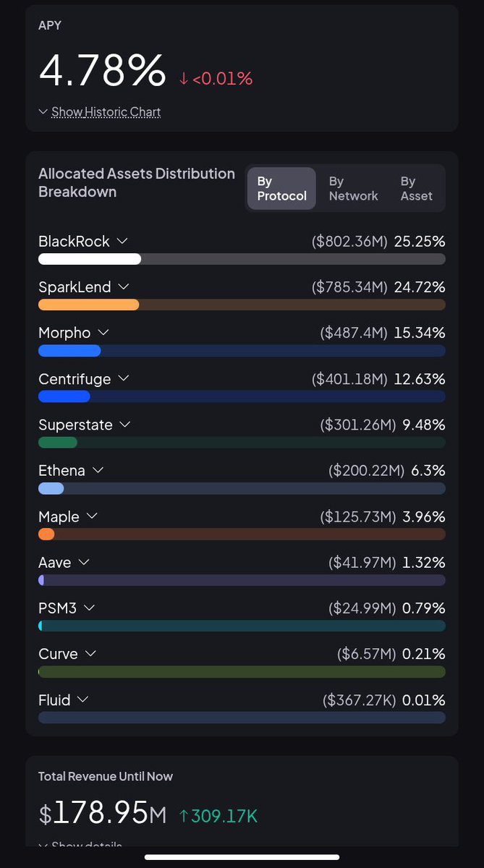Expand the Curve protocol chevron
Screen dimensions: 484x868
[x=90, y=653]
